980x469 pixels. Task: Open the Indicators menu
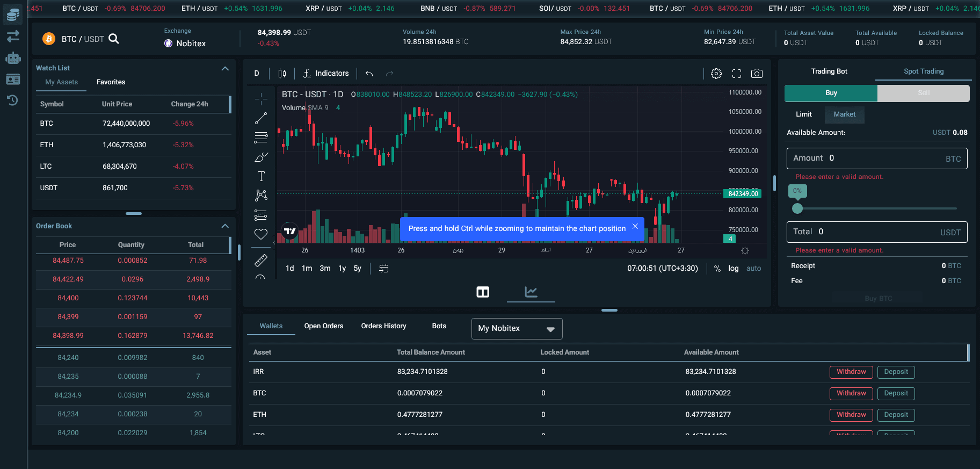point(326,74)
